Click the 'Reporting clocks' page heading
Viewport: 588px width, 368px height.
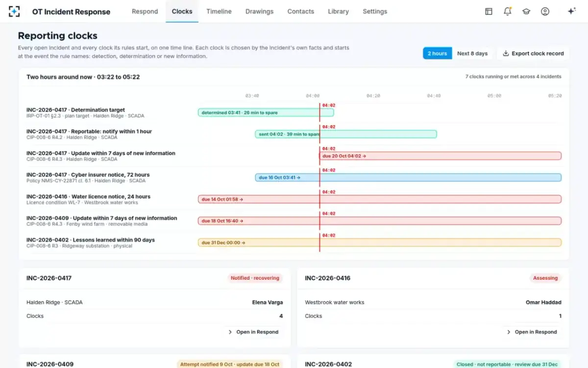click(x=58, y=36)
